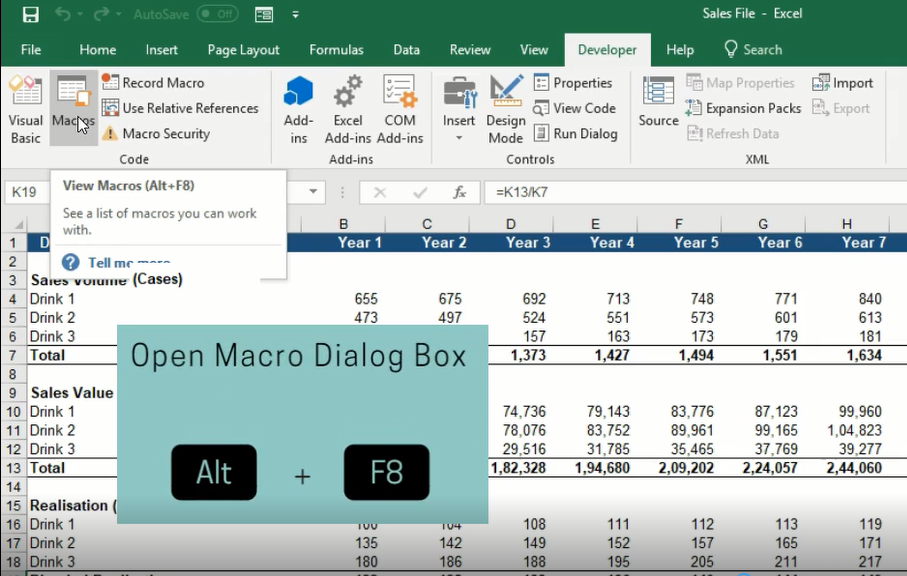Viewport: 907px width, 576px height.
Task: Open Customize Quick Access Toolbar dropdown
Action: coord(295,15)
